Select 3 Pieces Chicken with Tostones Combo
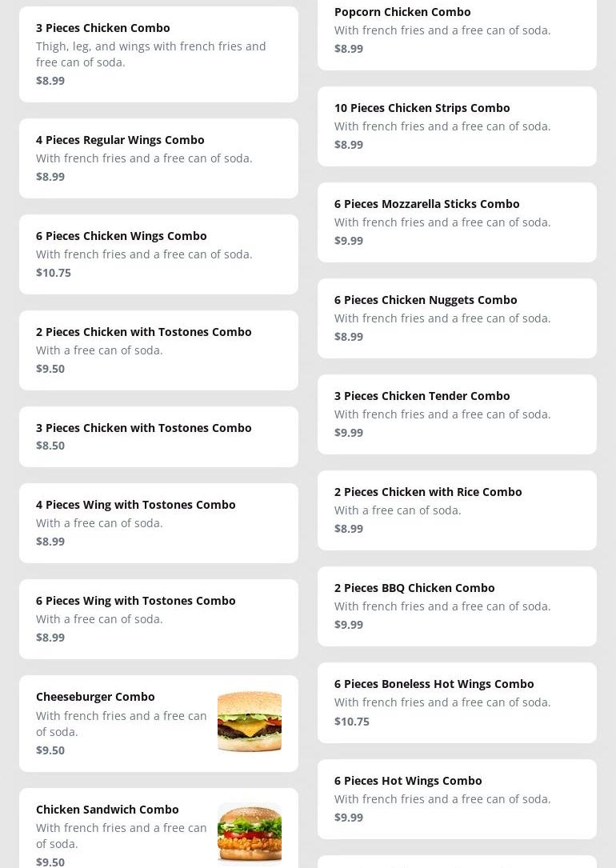Image resolution: width=616 pixels, height=868 pixels. (144, 428)
